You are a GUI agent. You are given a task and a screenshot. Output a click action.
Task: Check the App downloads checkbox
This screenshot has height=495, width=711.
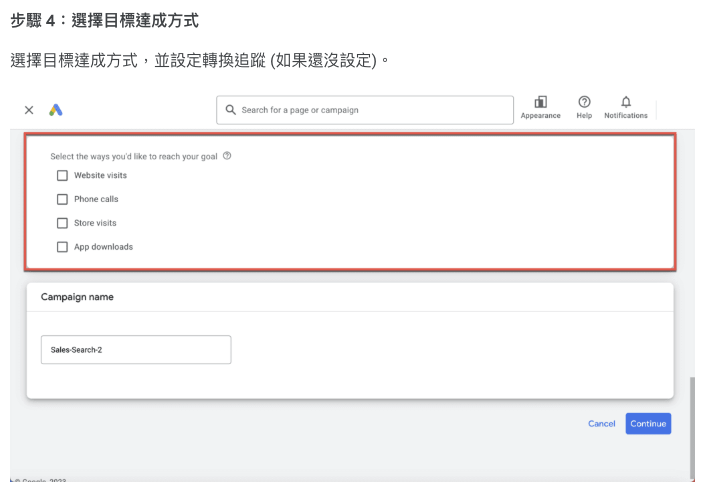[x=62, y=247]
